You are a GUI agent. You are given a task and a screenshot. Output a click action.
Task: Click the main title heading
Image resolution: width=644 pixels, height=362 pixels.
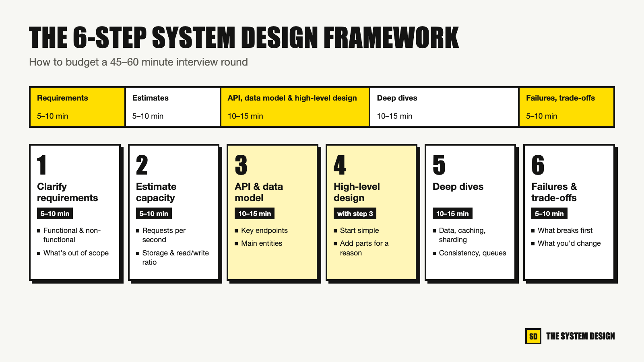coord(244,38)
